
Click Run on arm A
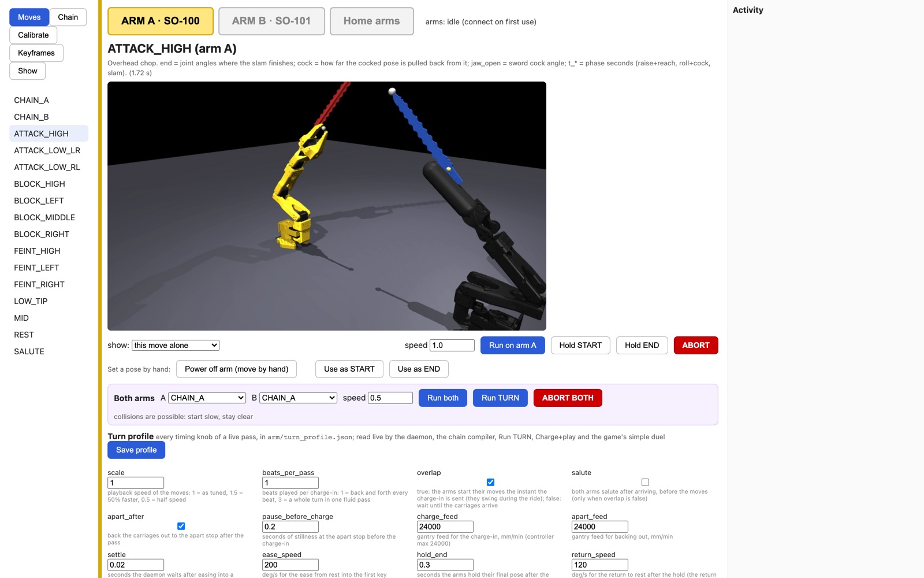[513, 346]
